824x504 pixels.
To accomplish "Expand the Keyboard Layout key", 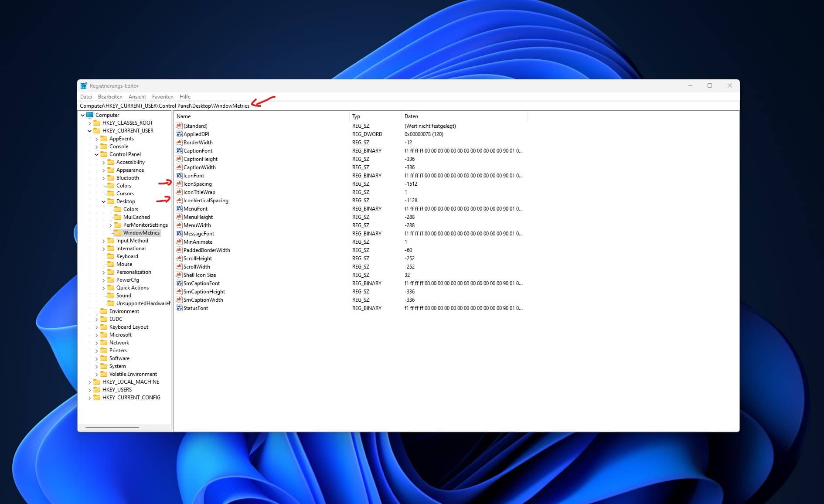I will (96, 327).
